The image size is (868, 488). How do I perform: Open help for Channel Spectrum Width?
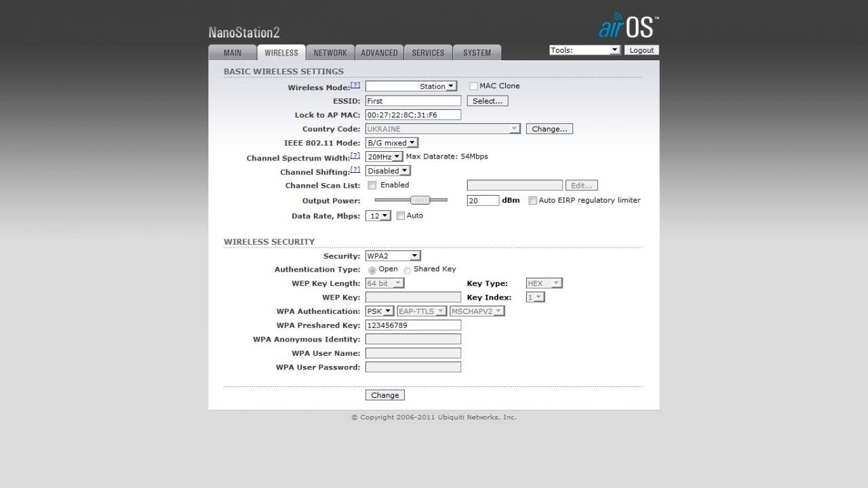click(x=355, y=155)
